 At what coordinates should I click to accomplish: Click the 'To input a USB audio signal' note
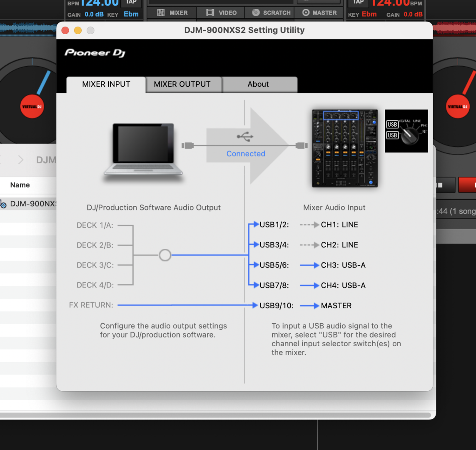tap(336, 339)
